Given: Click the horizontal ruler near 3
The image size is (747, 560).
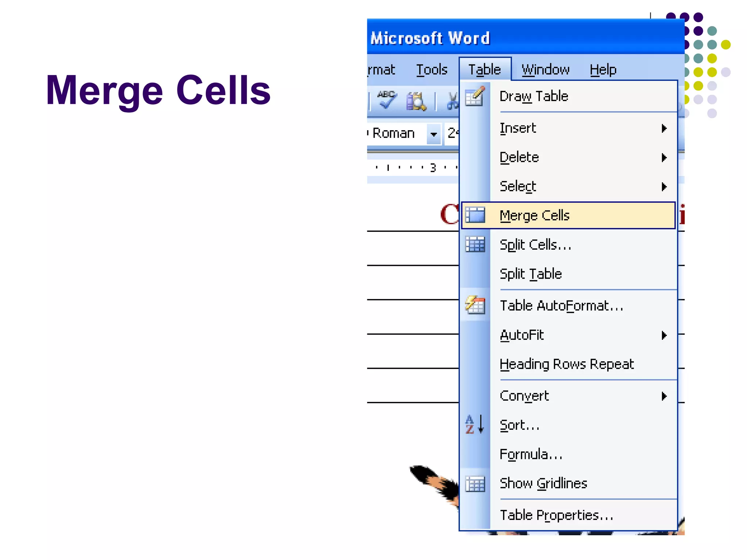Looking at the screenshot, I should coord(433,168).
